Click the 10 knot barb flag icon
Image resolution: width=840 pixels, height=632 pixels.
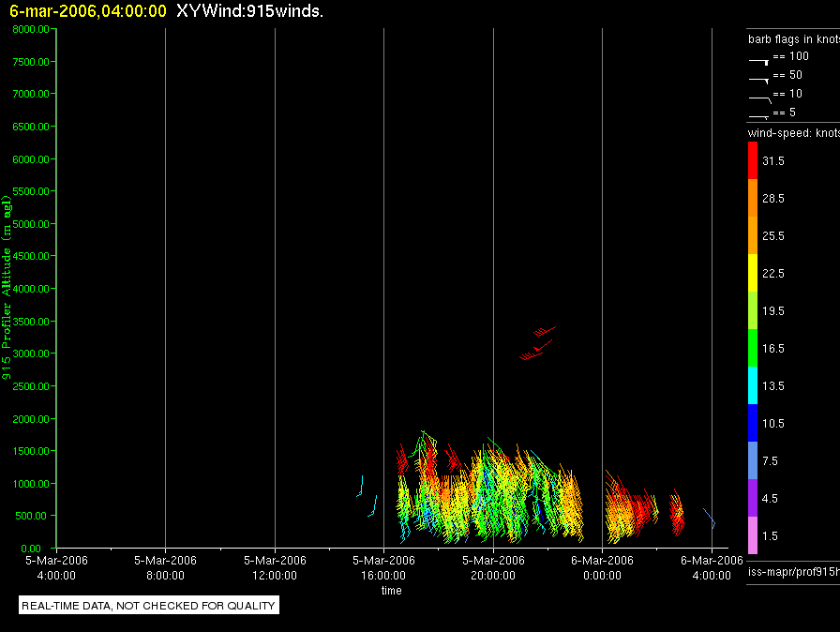pyautogui.click(x=759, y=99)
